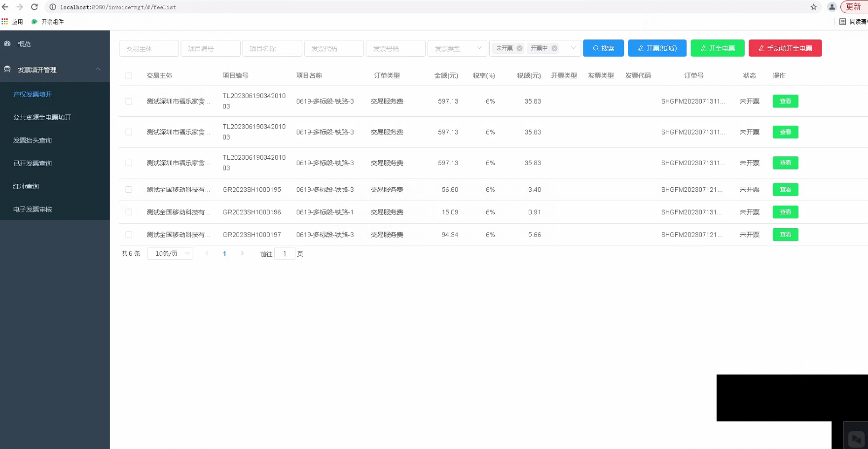Open 公共资源全电票填开 in the sidebar
This screenshot has width=868, height=449.
pyautogui.click(x=42, y=117)
